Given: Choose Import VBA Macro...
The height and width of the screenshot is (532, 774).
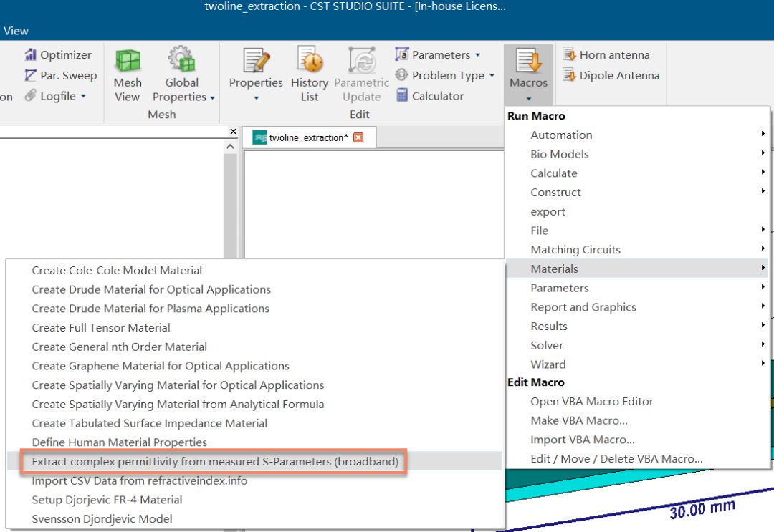Looking at the screenshot, I should (x=637, y=440).
